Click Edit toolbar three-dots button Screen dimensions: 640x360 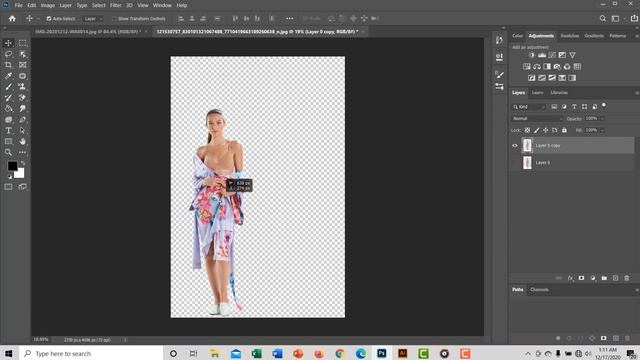(x=22, y=152)
